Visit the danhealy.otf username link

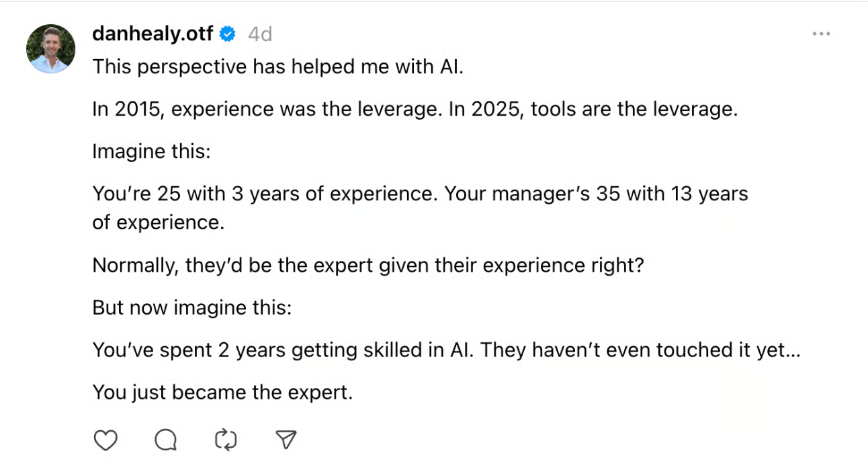click(153, 34)
